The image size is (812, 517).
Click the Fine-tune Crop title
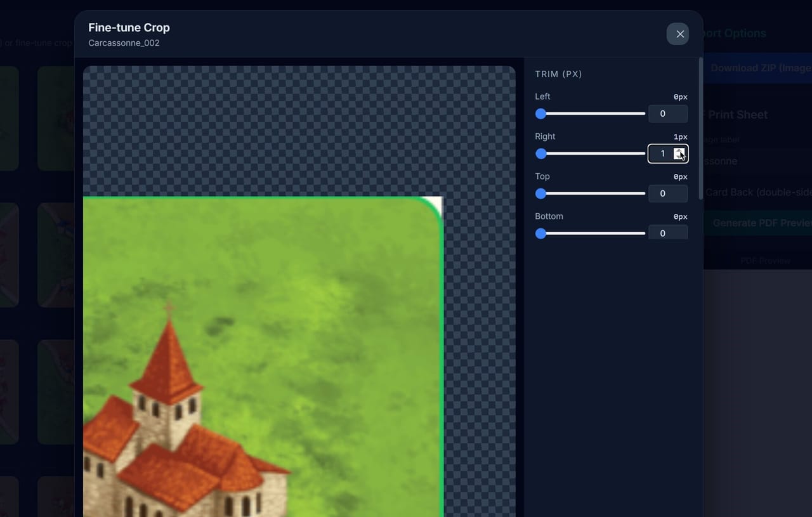tap(129, 27)
